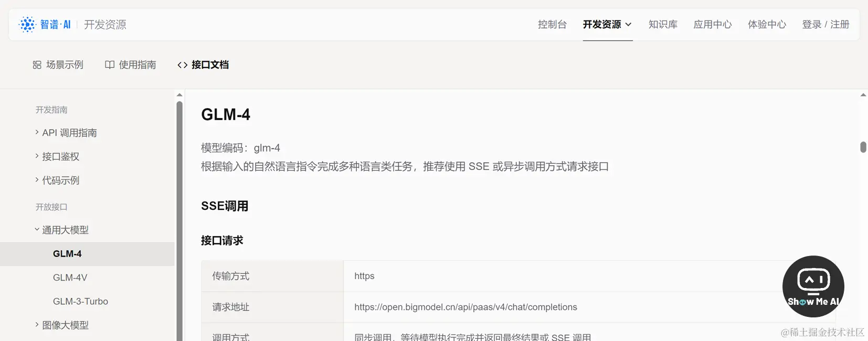868x341 pixels.
Task: Switch to the 使用指南 tab
Action: [x=131, y=65]
